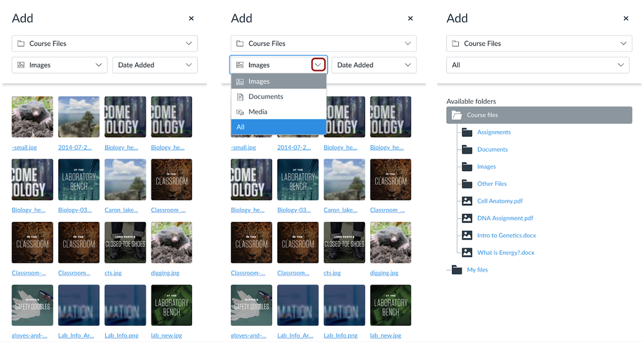This screenshot has width=644, height=342.
Task: Open the All filter dropdown in right panel
Action: (x=538, y=65)
